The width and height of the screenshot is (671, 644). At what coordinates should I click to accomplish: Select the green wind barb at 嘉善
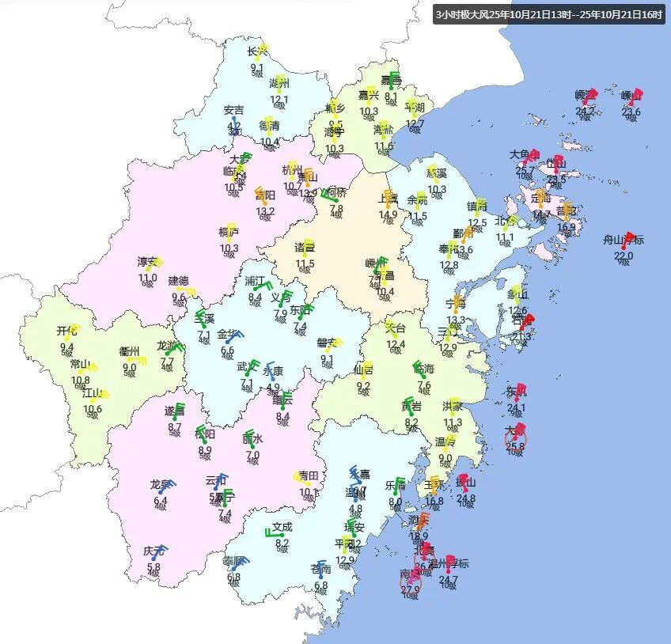pos(393,79)
